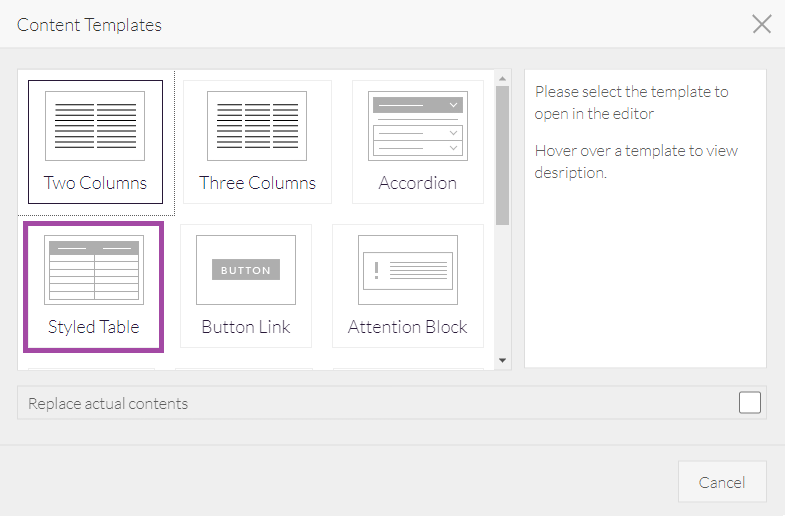Click the template list scrollbar thumb

point(503,155)
